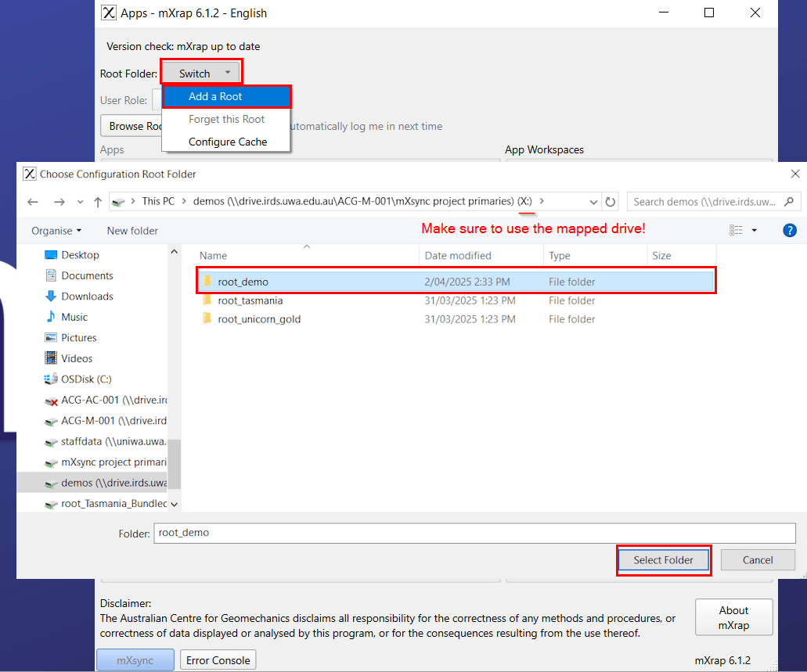This screenshot has width=807, height=672.
Task: Click the Back navigation arrow
Action: pyautogui.click(x=33, y=202)
